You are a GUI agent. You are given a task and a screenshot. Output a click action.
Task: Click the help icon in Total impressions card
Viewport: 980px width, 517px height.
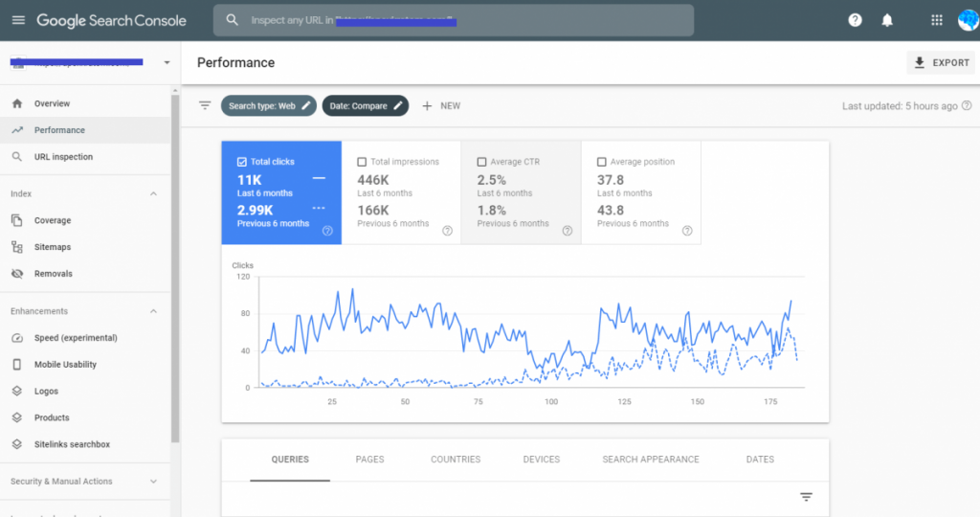click(x=448, y=231)
